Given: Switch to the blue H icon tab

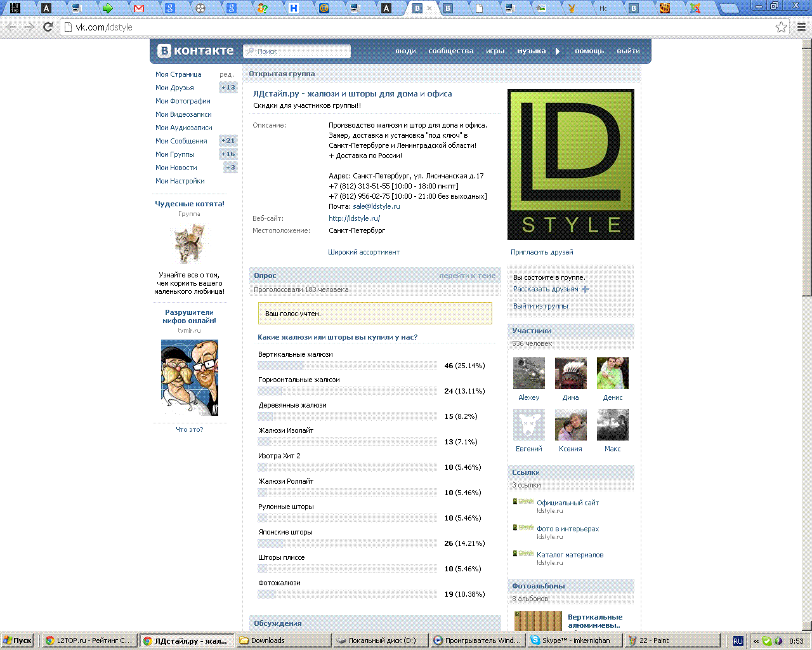Looking at the screenshot, I should [294, 8].
